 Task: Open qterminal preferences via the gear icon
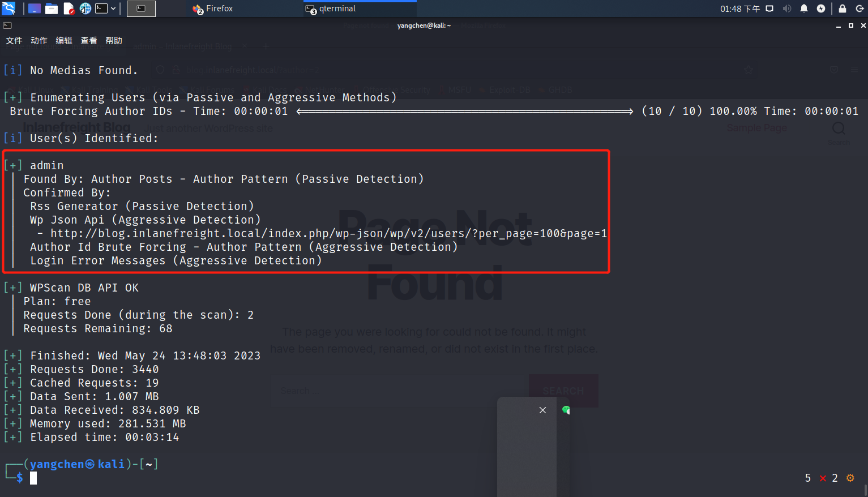tap(850, 478)
